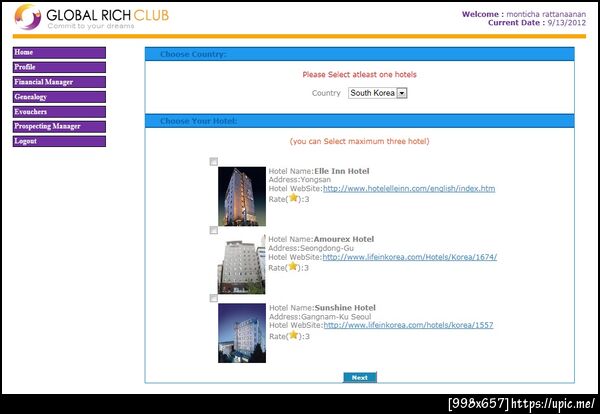The image size is (600, 414).
Task: Go to Profile in the sidebar
Action: (x=59, y=67)
